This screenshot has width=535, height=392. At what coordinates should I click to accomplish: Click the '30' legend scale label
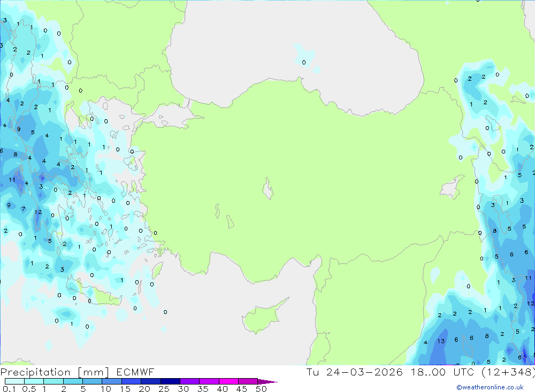pos(184,389)
